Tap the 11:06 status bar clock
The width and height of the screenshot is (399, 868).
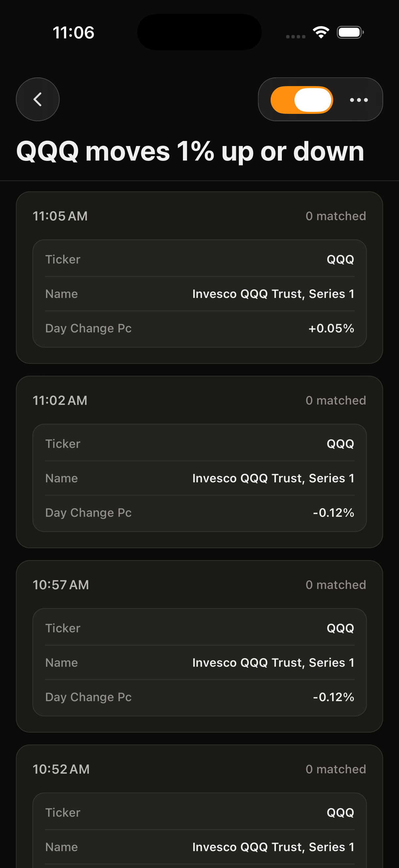pos(73,33)
